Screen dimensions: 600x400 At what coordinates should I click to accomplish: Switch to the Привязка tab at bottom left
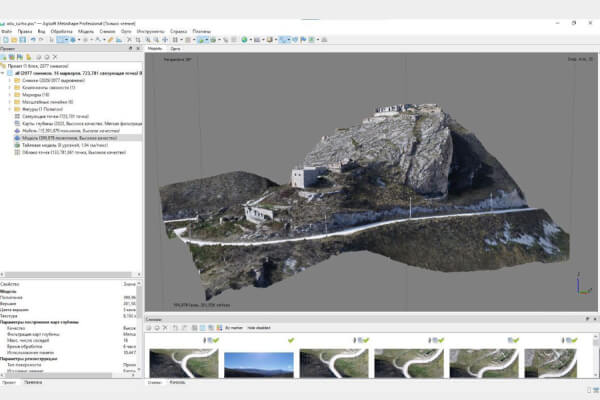[33, 382]
